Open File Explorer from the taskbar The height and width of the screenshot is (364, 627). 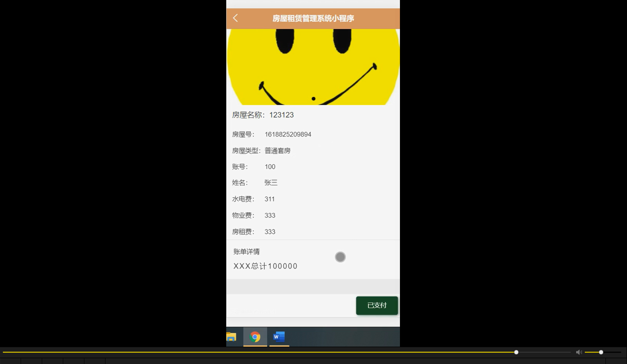click(231, 337)
